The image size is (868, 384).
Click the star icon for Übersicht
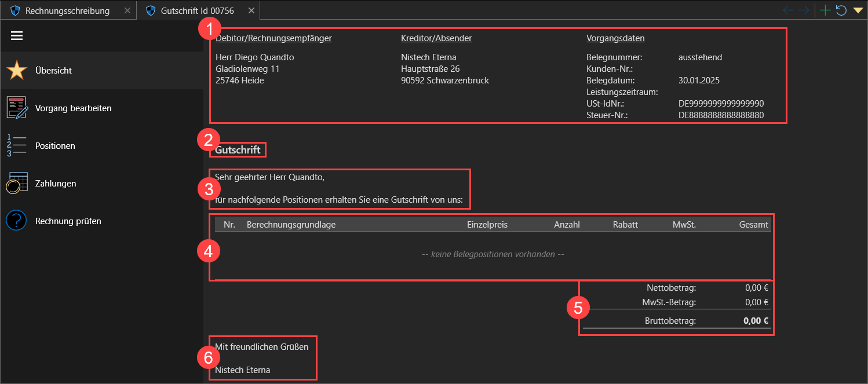[x=17, y=71]
